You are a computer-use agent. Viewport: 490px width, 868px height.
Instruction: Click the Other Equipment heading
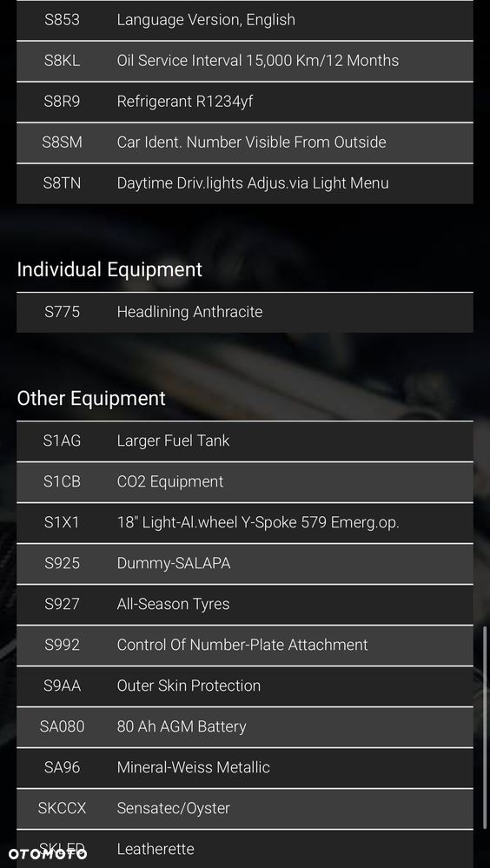(x=91, y=399)
